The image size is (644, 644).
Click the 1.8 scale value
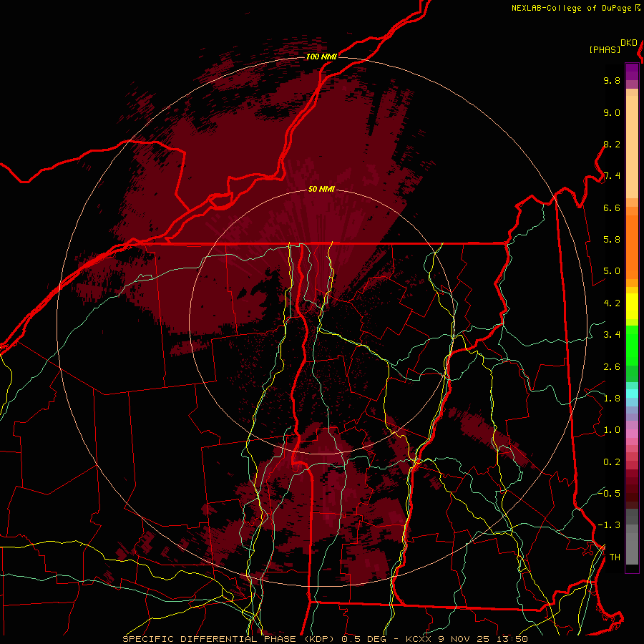(x=612, y=399)
